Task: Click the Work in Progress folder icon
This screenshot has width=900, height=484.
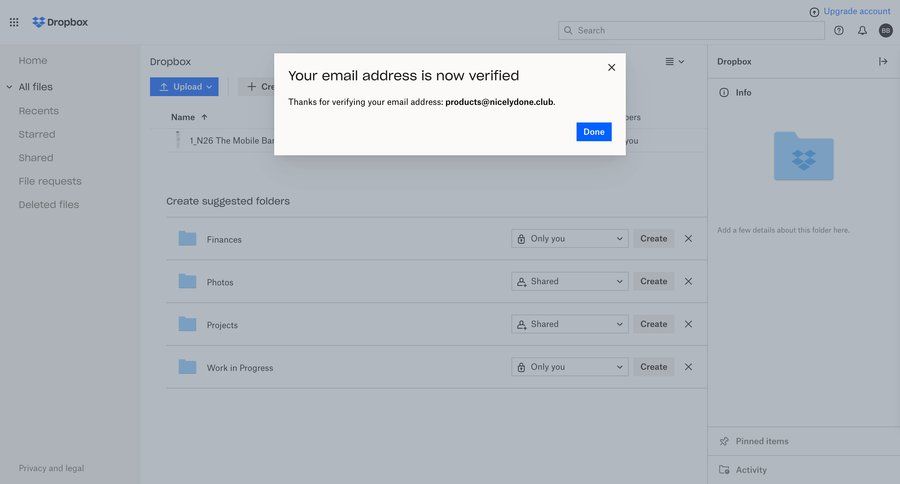Action: [187, 367]
